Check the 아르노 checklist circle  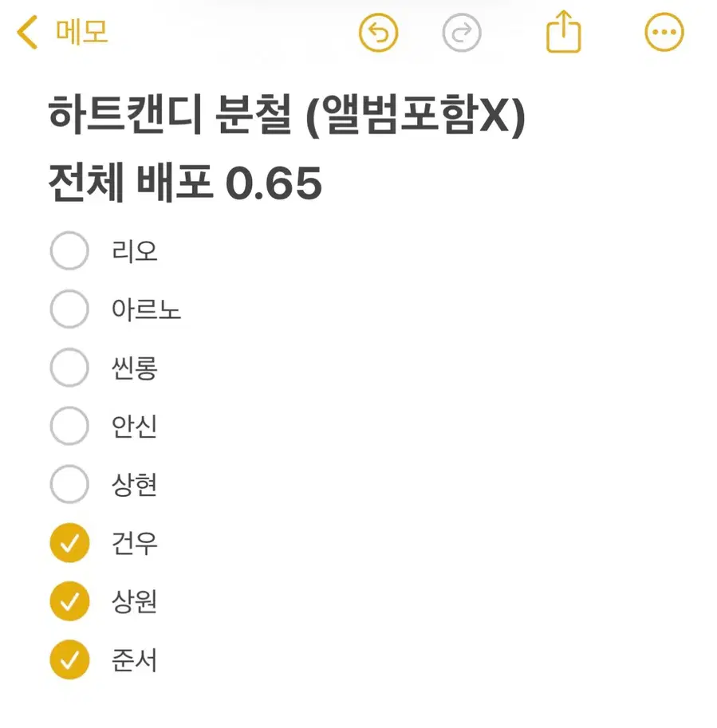click(x=69, y=309)
